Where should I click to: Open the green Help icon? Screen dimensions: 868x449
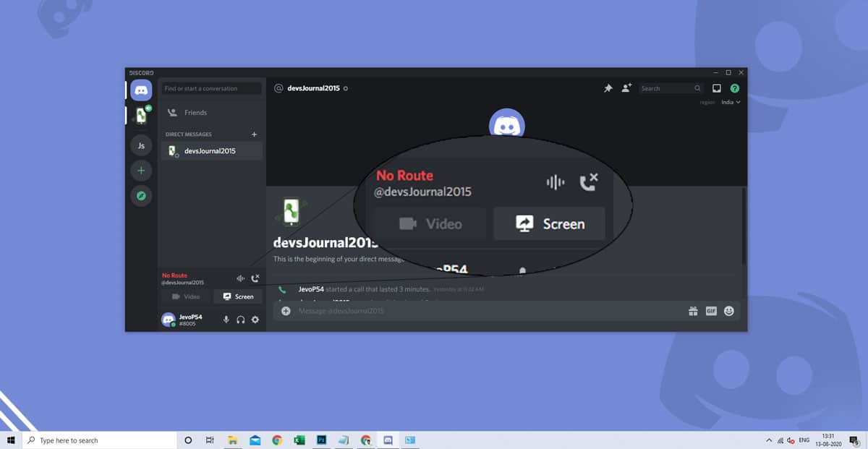[x=735, y=88]
